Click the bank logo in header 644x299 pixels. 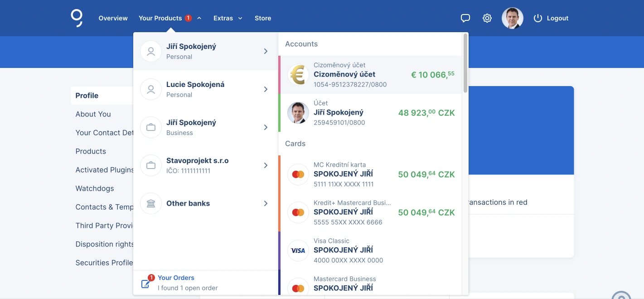pyautogui.click(x=77, y=18)
